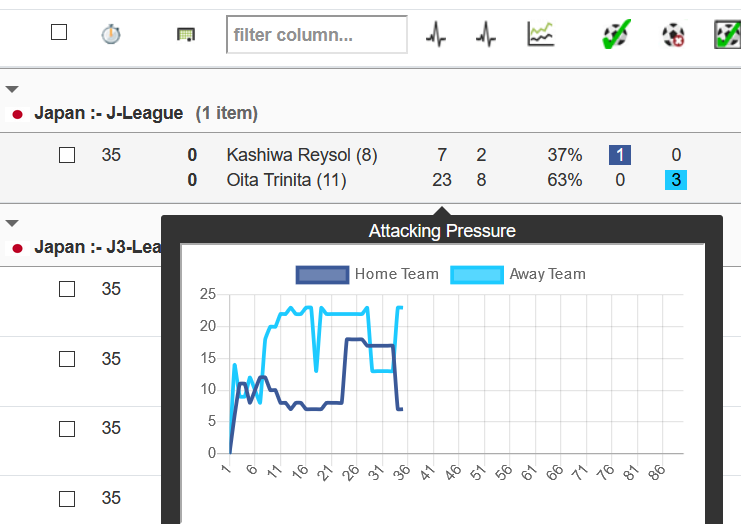The height and width of the screenshot is (524, 741).
Task: Click the football with green checkmark icon
Action: click(x=615, y=35)
